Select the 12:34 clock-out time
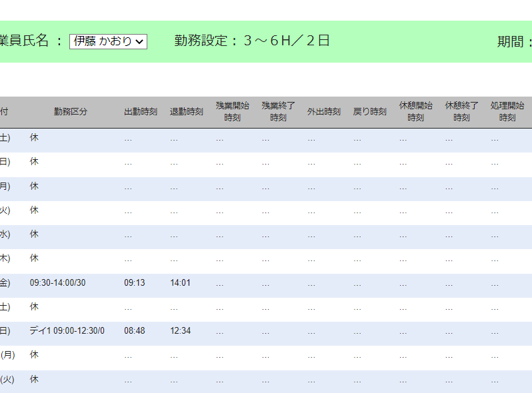This screenshot has width=532, height=393. pos(180,331)
